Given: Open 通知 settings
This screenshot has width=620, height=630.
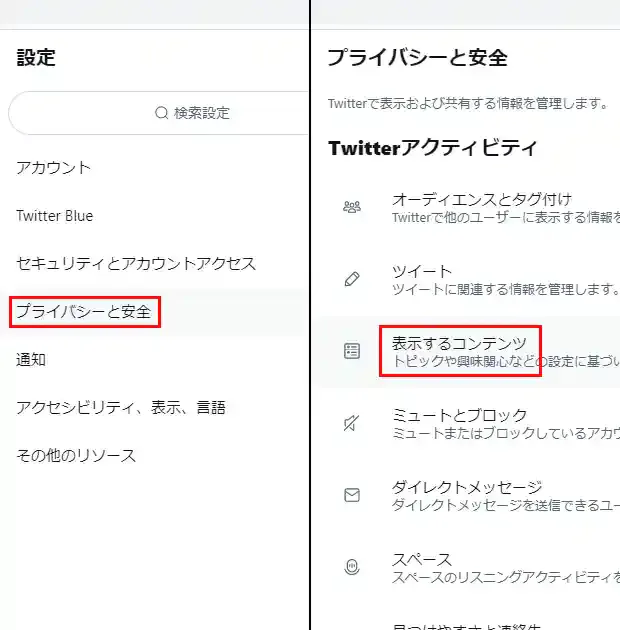Looking at the screenshot, I should tap(31, 360).
